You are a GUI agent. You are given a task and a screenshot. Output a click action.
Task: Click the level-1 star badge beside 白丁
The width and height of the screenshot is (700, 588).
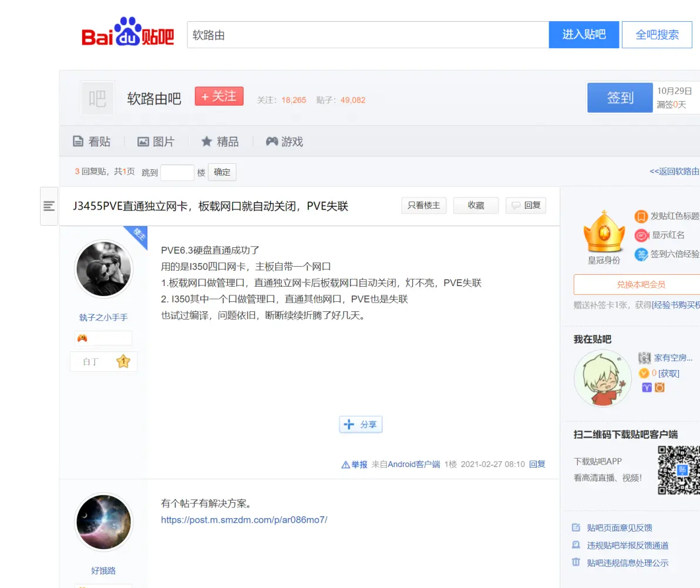click(123, 361)
